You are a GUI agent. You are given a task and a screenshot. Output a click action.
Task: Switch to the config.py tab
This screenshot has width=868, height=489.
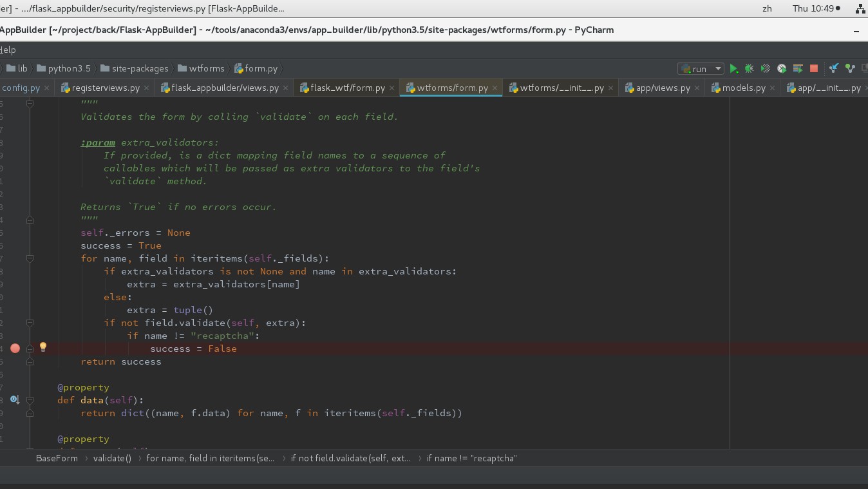coord(21,88)
